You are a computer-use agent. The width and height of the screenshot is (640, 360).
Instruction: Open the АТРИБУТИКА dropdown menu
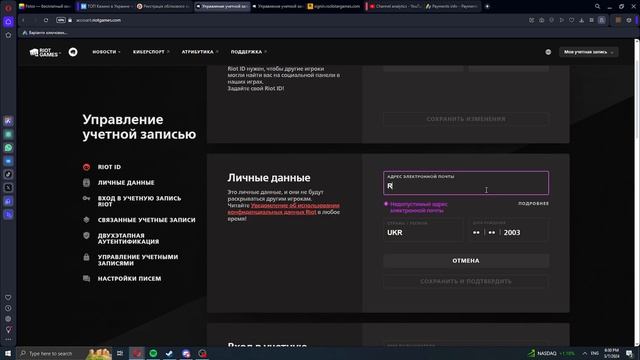200,52
